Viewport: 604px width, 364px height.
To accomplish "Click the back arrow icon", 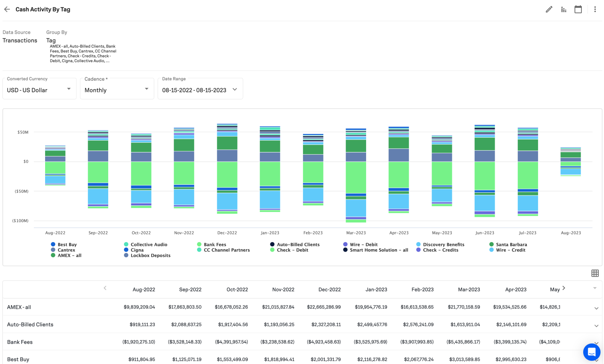I will (x=7, y=10).
